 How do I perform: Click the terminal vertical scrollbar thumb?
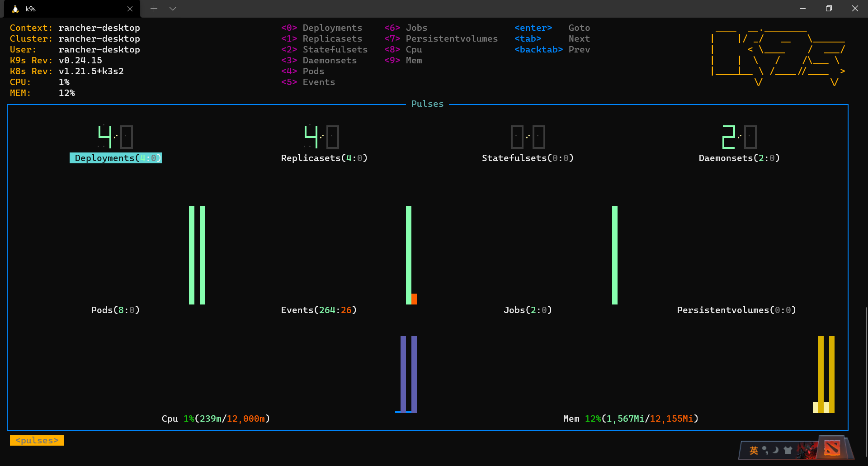point(866,382)
